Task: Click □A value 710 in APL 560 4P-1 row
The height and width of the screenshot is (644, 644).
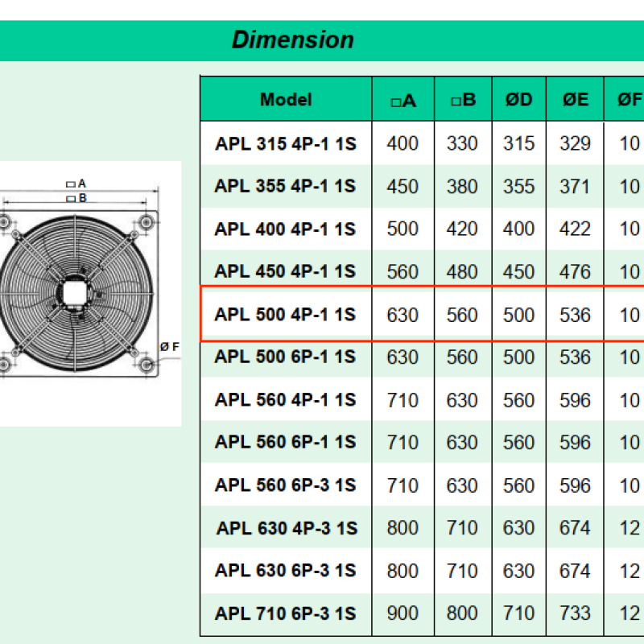Action: [x=402, y=401]
